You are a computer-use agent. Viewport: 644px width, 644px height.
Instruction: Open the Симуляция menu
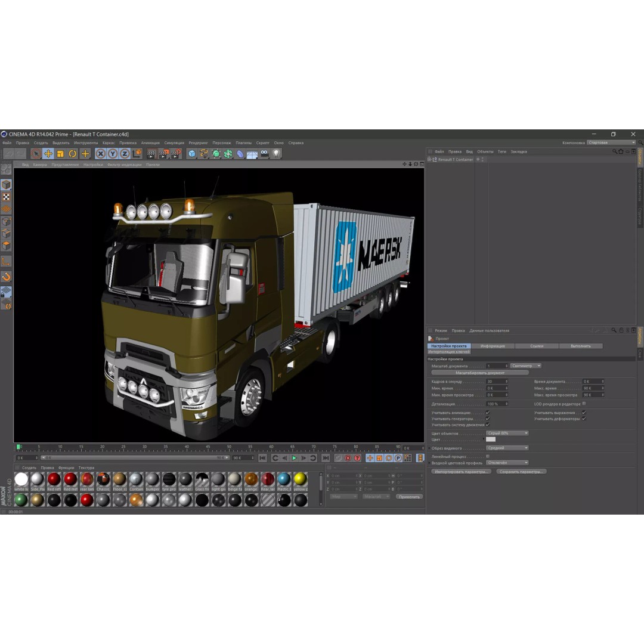point(174,143)
